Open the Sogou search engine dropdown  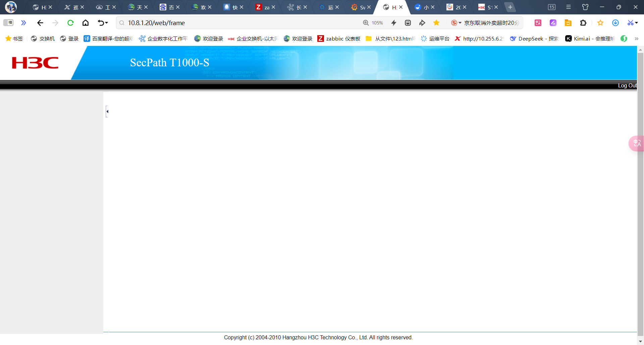pyautogui.click(x=456, y=23)
